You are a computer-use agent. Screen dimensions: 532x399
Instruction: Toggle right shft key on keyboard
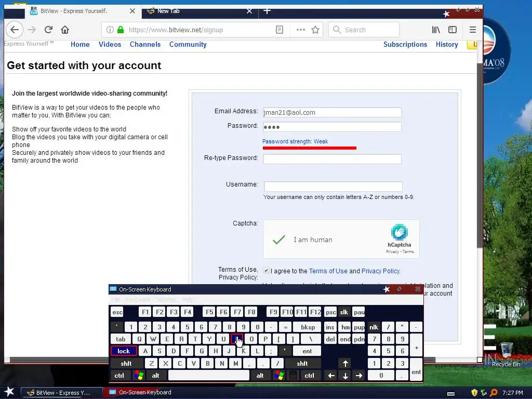[302, 363]
